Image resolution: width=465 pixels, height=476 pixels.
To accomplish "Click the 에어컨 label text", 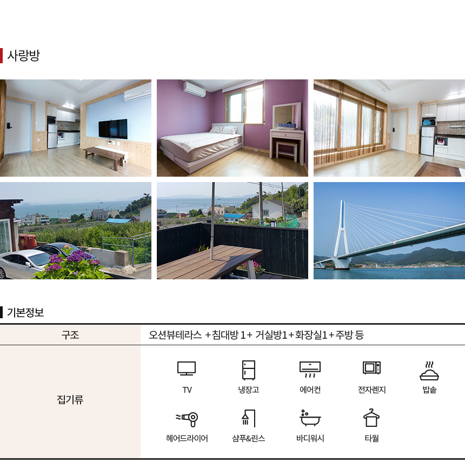I will coord(310,390).
